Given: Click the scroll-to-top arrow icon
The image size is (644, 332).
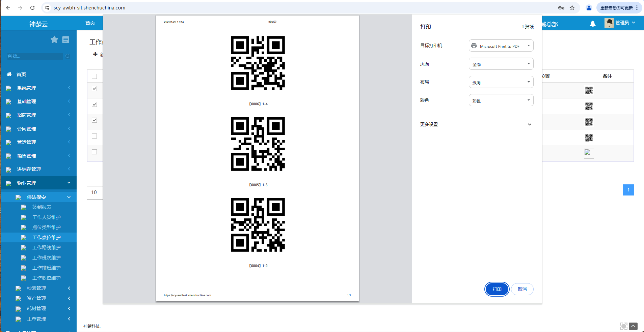Looking at the screenshot, I should [633, 326].
